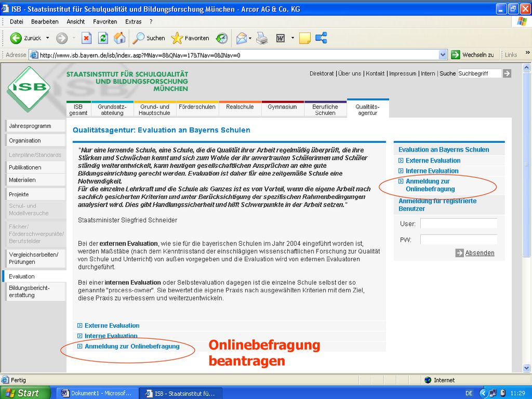The image size is (532, 399).
Task: Switch to Dokument1 Microsoft Word taskbar button
Action: pos(97,393)
